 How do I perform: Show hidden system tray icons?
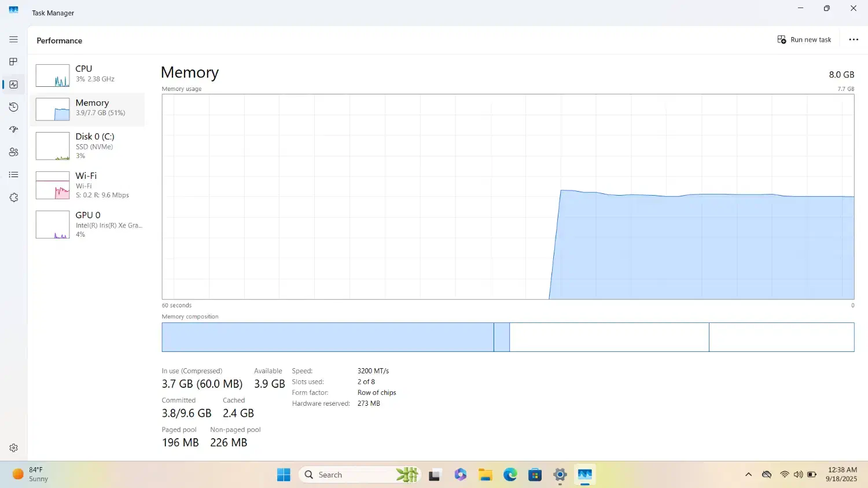point(748,475)
